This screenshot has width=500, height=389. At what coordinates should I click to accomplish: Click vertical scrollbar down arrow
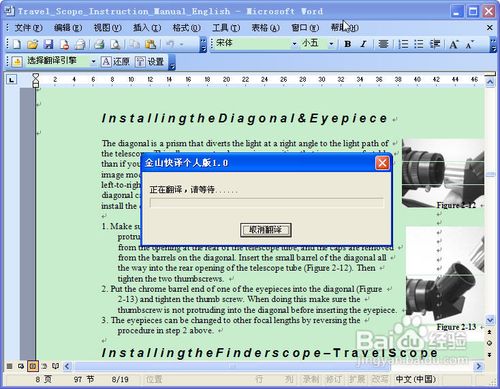pyautogui.click(x=490, y=320)
